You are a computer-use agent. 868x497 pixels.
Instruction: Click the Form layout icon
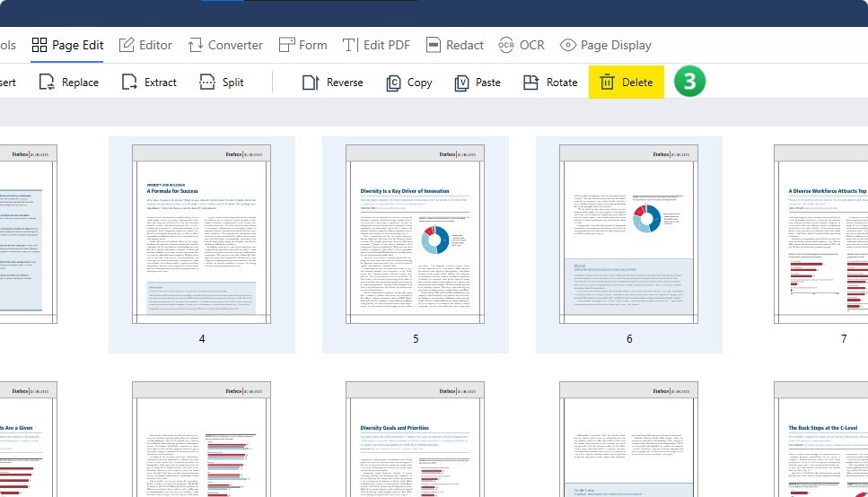(x=286, y=45)
